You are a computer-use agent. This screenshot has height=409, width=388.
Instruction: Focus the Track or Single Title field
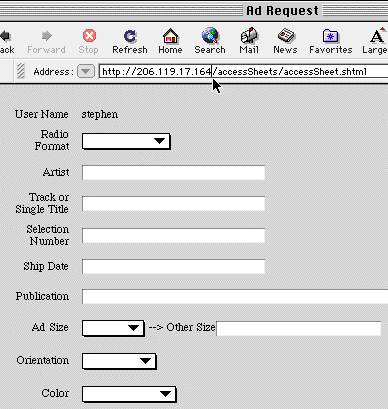174,203
